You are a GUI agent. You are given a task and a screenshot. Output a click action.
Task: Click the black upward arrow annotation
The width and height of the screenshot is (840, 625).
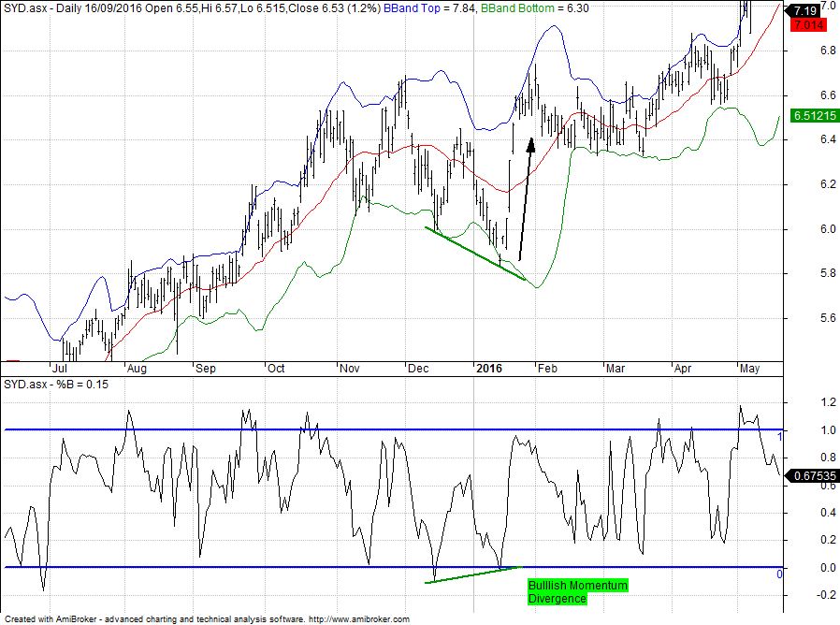coord(526,199)
